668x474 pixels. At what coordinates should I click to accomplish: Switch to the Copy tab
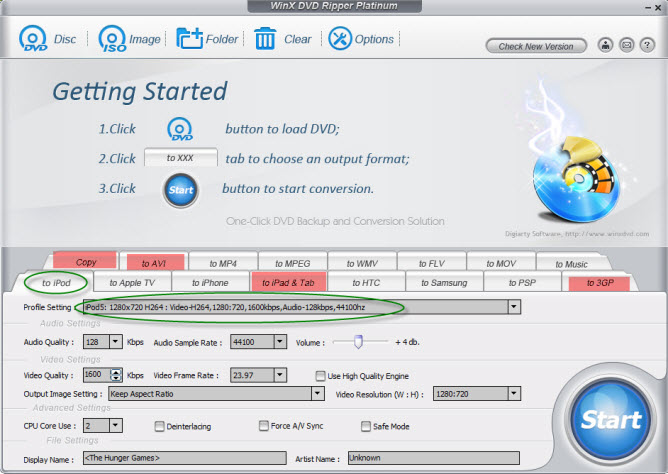point(86,261)
